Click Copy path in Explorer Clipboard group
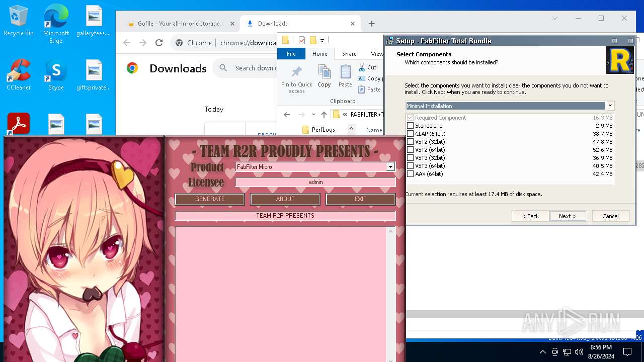The height and width of the screenshot is (362, 644). point(370,78)
